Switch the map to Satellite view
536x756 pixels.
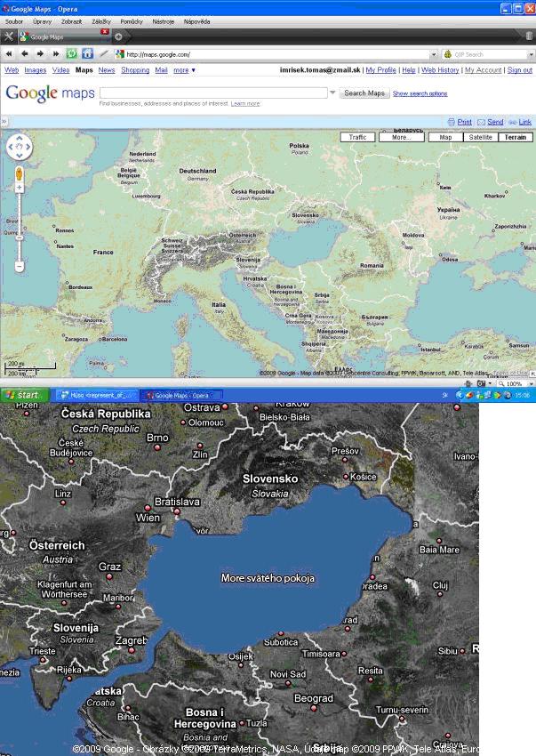coord(480,137)
